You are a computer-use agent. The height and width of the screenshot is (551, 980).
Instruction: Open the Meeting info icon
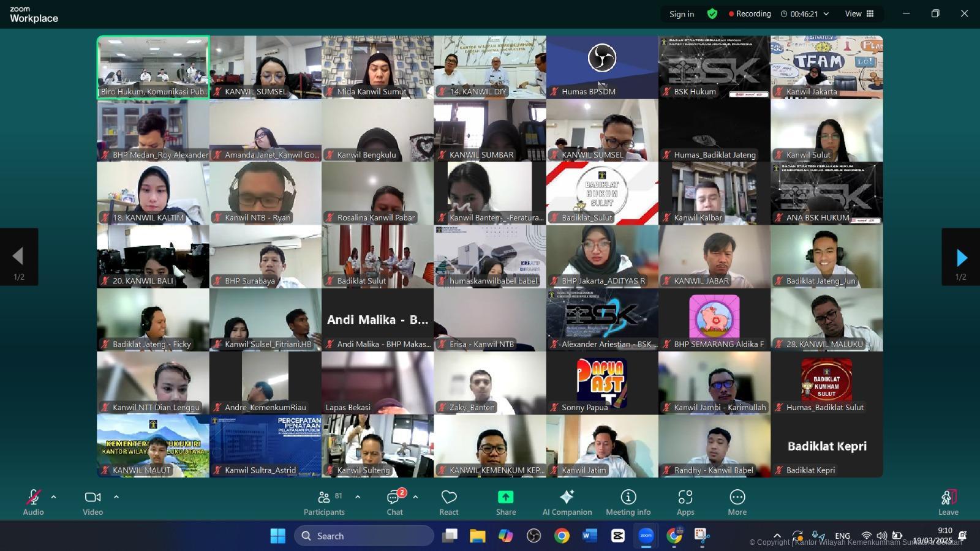[x=628, y=497]
